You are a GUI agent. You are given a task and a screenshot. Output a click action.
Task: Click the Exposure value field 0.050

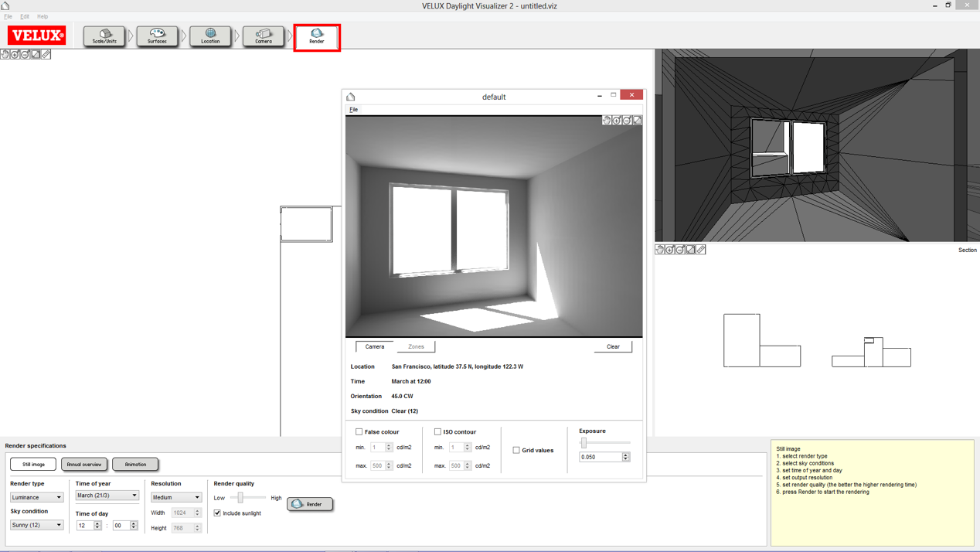pyautogui.click(x=601, y=457)
